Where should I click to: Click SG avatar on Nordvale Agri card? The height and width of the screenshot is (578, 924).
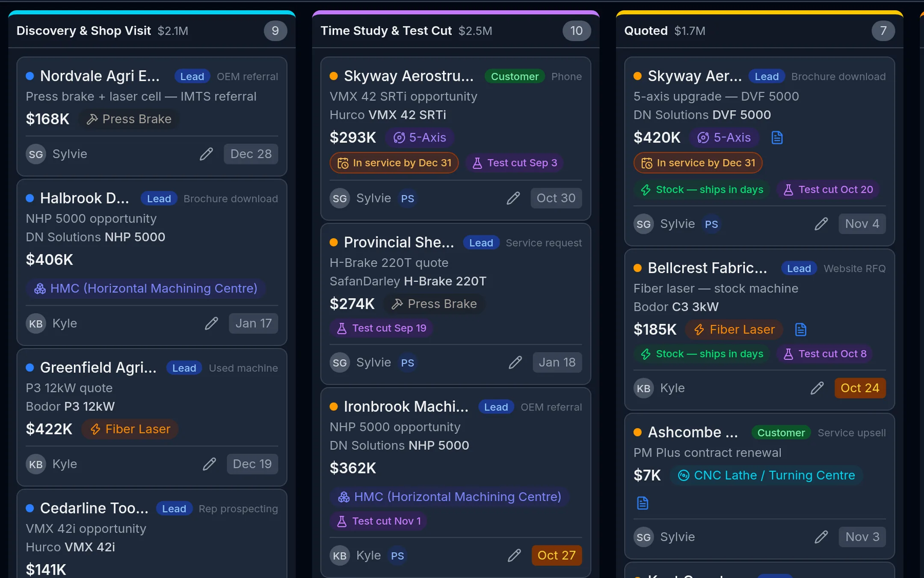pyautogui.click(x=36, y=154)
